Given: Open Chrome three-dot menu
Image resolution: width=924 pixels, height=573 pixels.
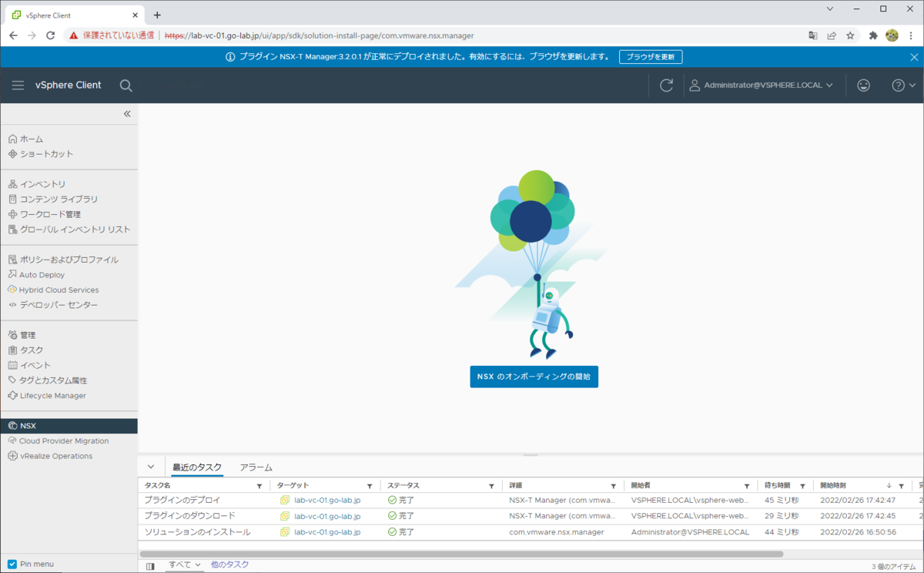Looking at the screenshot, I should tap(912, 35).
